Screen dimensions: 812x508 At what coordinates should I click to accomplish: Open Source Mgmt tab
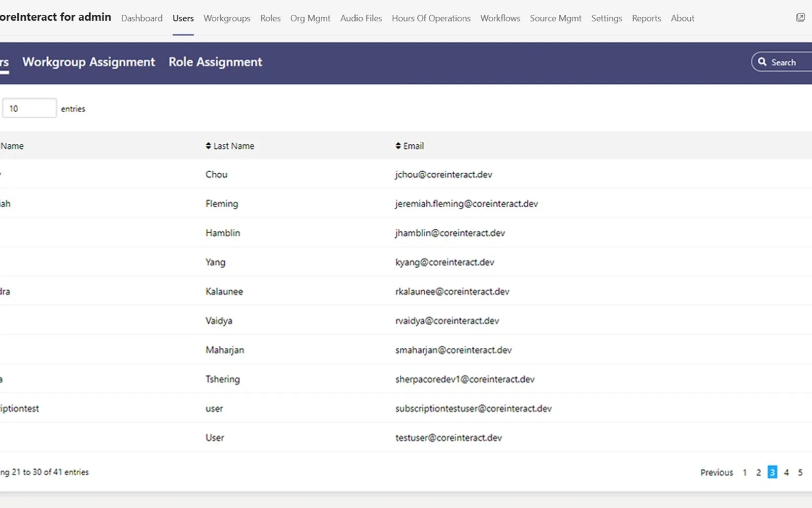[x=556, y=18]
